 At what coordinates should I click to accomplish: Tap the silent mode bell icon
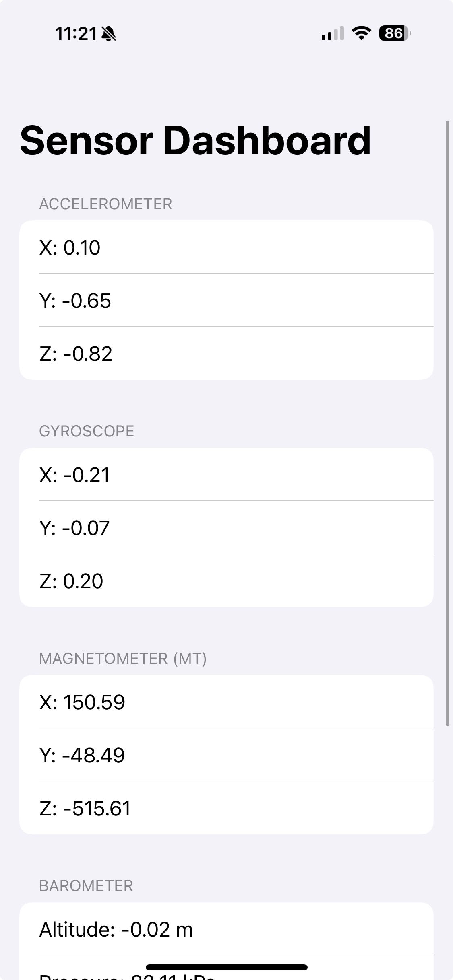click(x=108, y=34)
